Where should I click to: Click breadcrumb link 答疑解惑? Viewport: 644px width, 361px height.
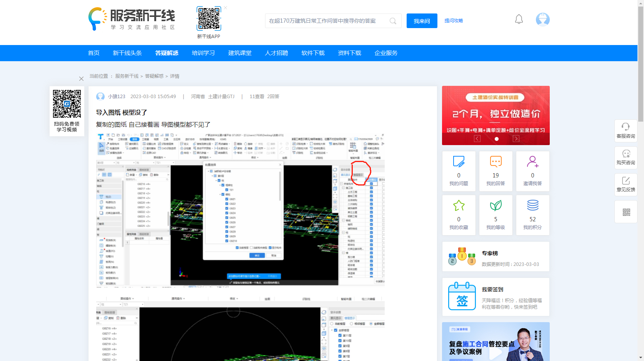pyautogui.click(x=154, y=76)
